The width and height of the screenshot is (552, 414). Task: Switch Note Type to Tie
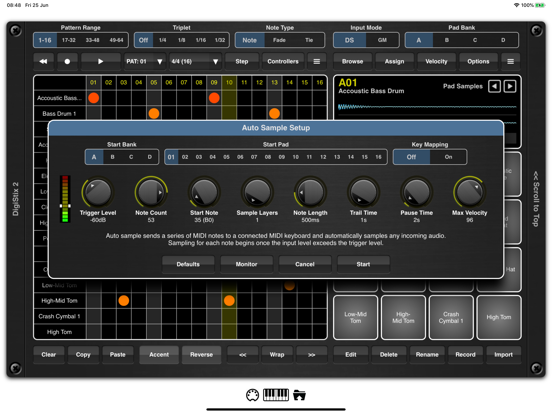point(309,40)
